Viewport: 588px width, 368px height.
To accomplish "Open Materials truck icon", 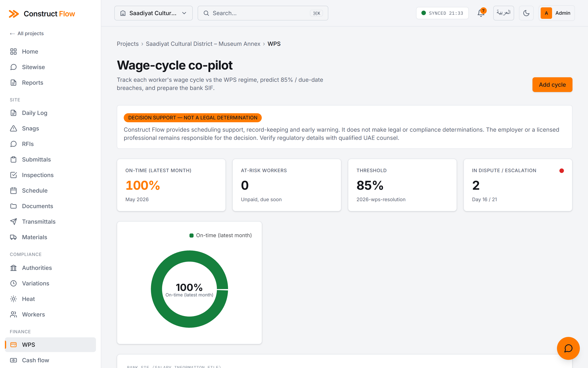I will point(13,237).
